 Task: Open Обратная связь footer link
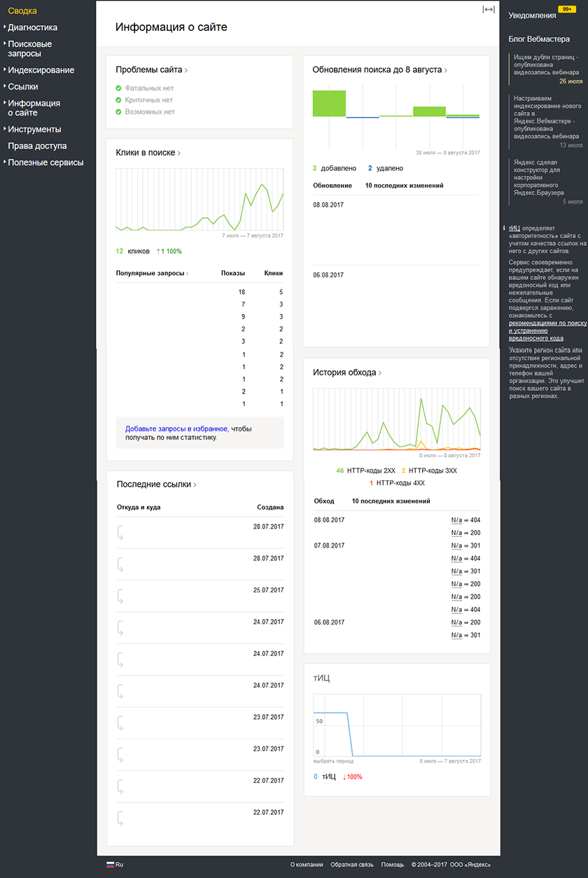click(352, 865)
